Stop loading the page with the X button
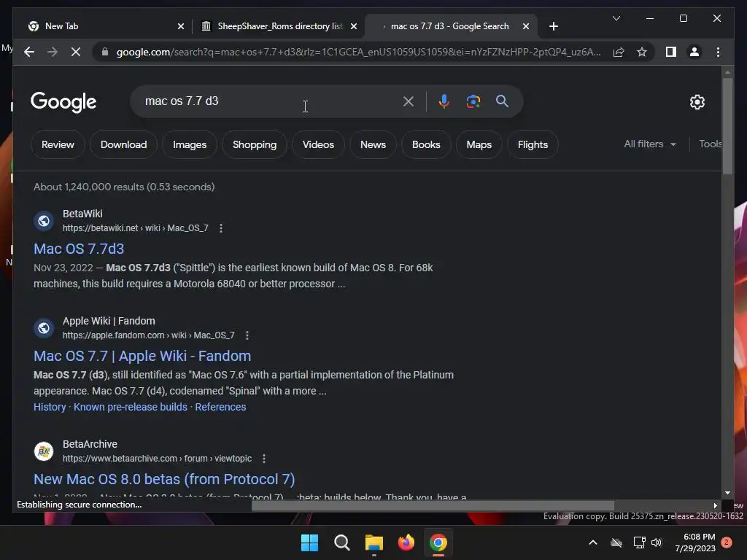Viewport: 747px width, 560px height. pos(76,52)
